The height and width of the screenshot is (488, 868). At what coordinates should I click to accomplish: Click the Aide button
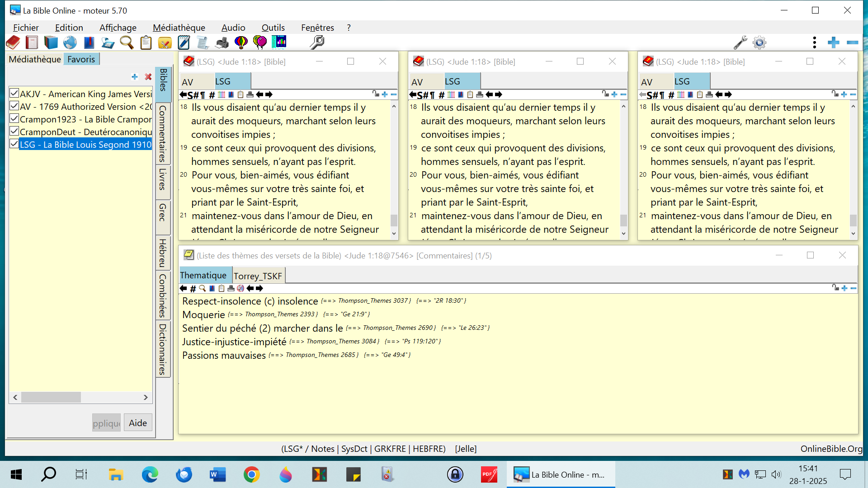coord(137,423)
